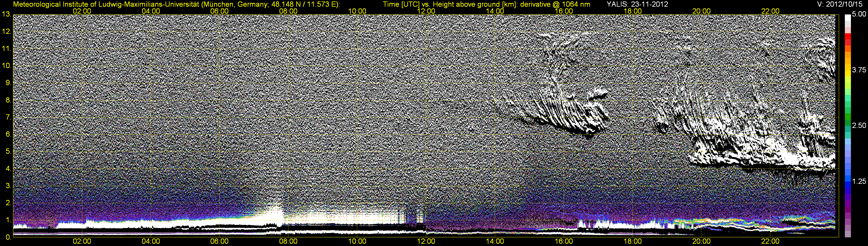Click the 5.00 colorbar scale value
868x246 pixels.
click(x=859, y=14)
